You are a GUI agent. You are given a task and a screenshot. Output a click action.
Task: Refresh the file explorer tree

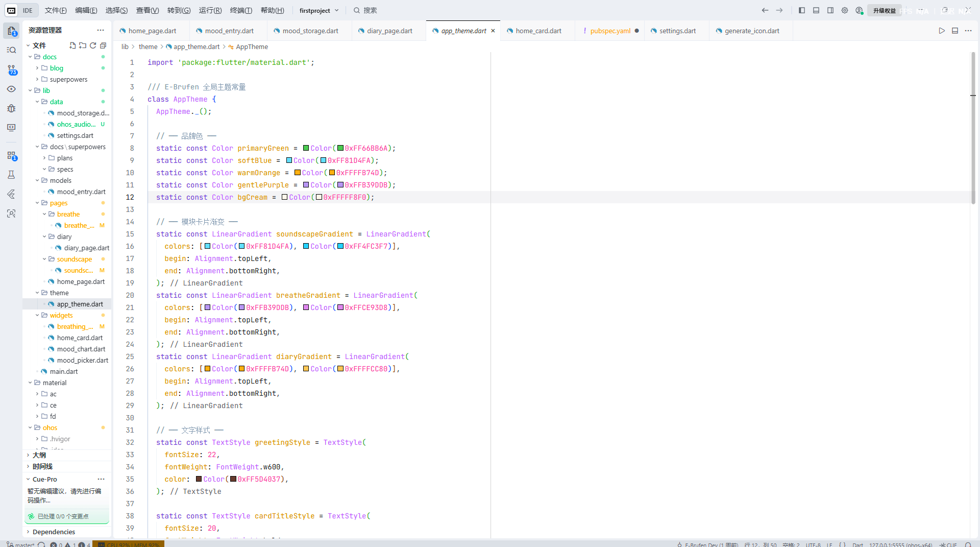(x=93, y=45)
